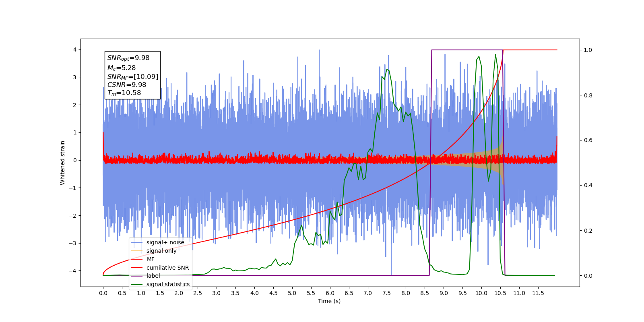Image resolution: width=644 pixels, height=322 pixels.
Task: Click the 3 tick on the strain axis
Action: (75, 77)
